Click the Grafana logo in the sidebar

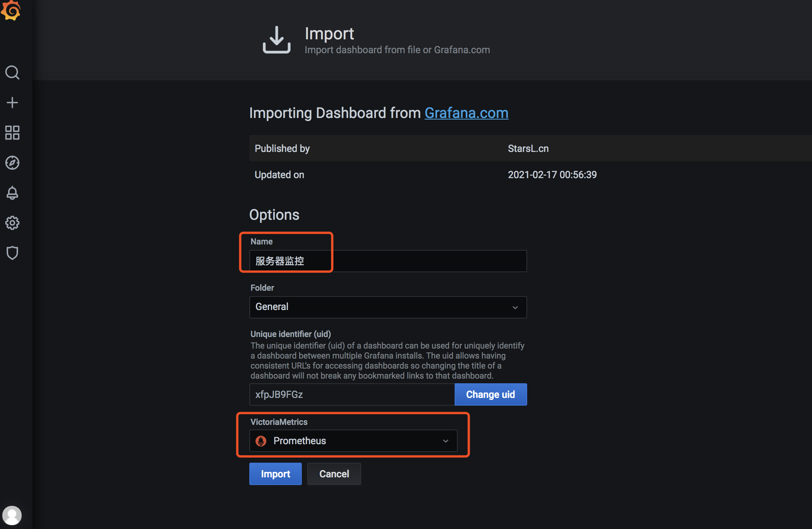click(x=11, y=10)
